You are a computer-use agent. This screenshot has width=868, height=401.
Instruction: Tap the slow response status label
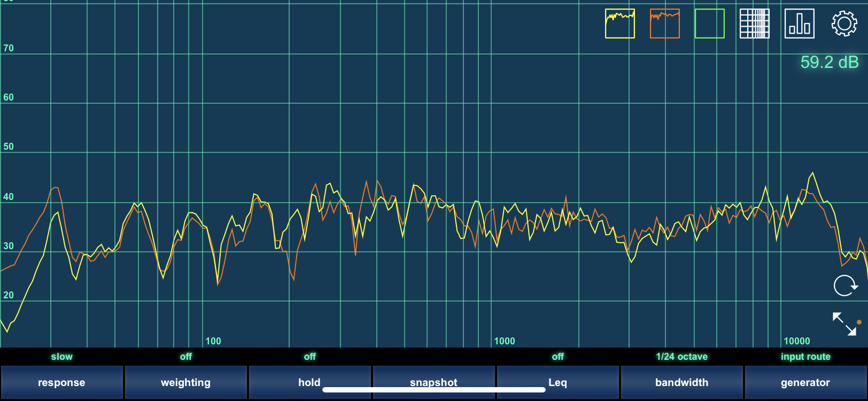pos(61,357)
